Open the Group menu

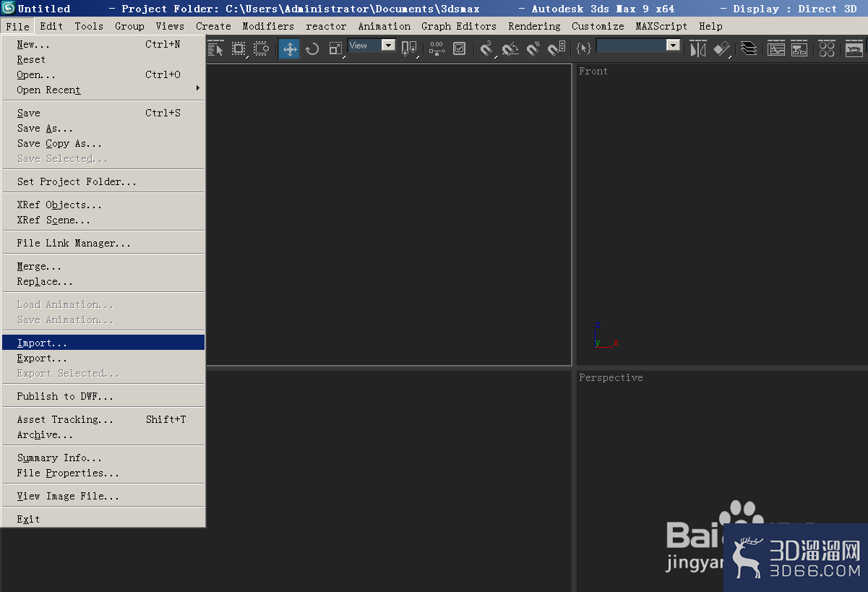click(129, 26)
